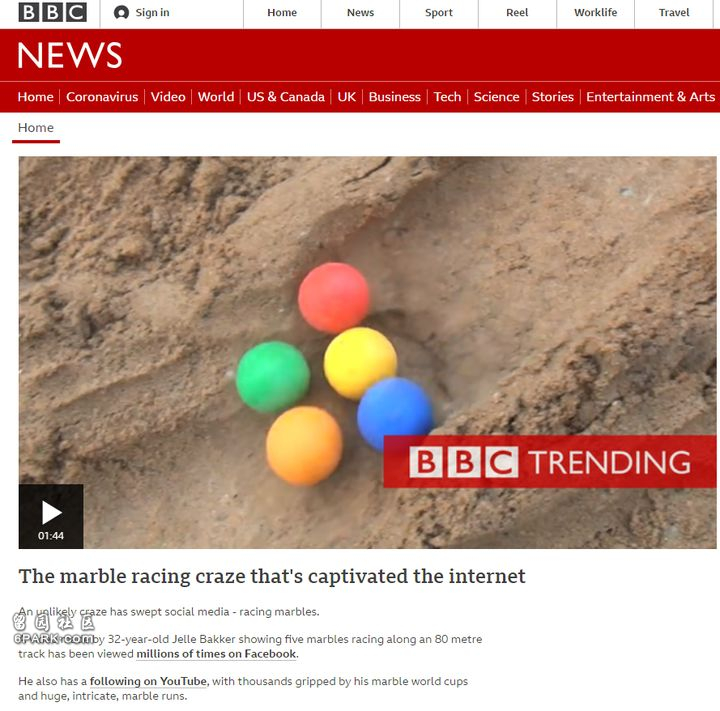Open the US & Canada news section
This screenshot has width=720, height=711.
(286, 97)
